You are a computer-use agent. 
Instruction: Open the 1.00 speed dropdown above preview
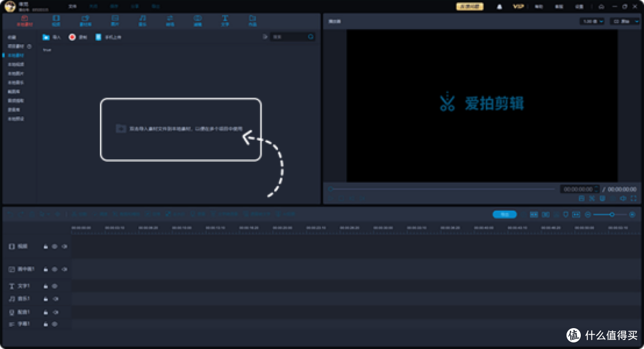(x=592, y=21)
